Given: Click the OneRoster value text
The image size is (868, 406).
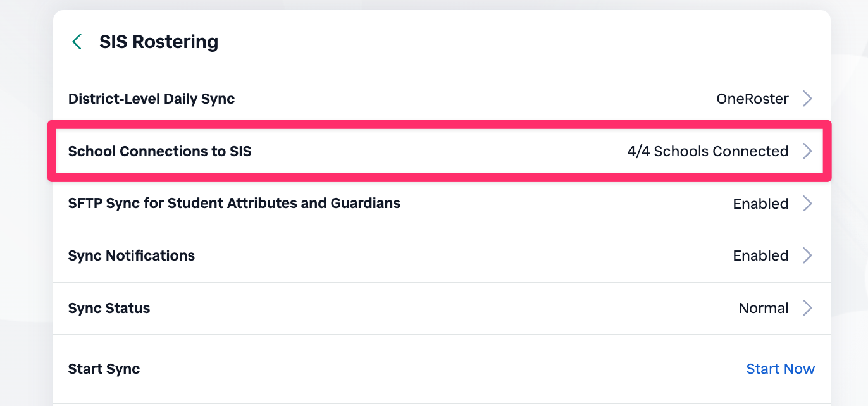Looking at the screenshot, I should coord(752,99).
